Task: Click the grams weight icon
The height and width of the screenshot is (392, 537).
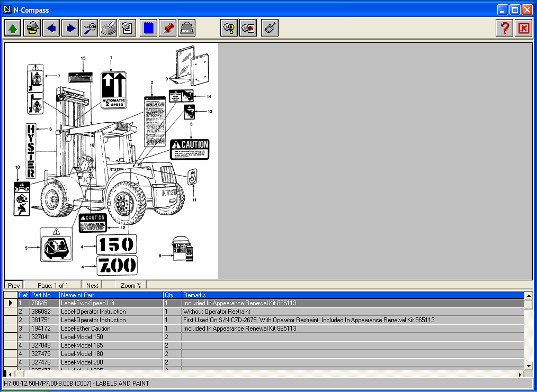Action: tap(186, 28)
